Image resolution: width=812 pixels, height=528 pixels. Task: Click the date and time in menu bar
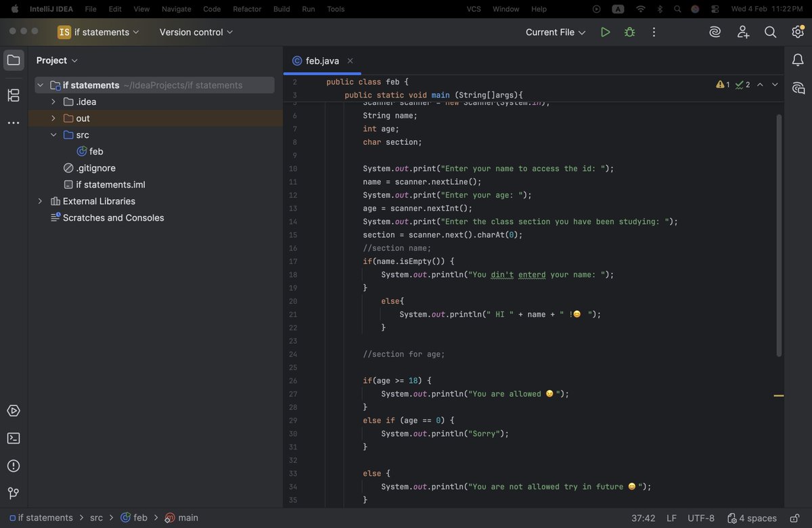768,9
